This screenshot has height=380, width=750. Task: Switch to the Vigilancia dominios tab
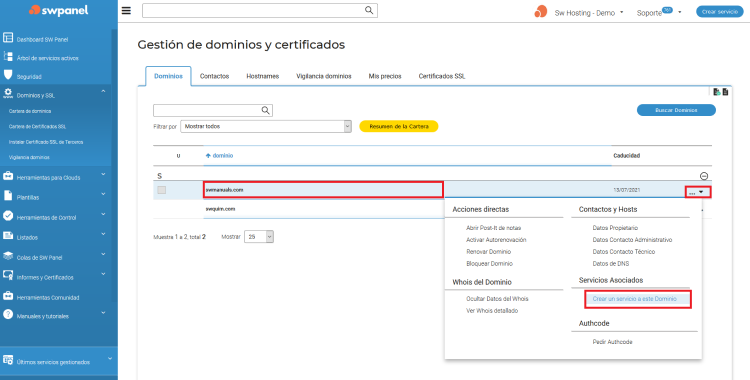[324, 76]
